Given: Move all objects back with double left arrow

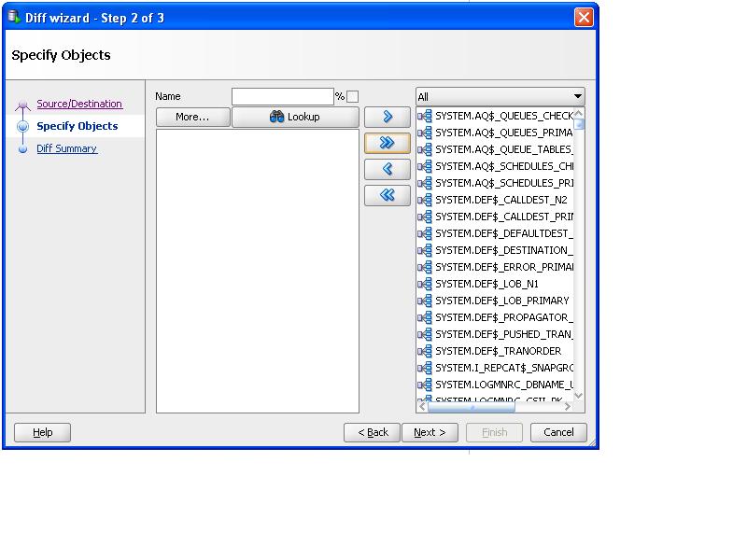Looking at the screenshot, I should tap(387, 195).
